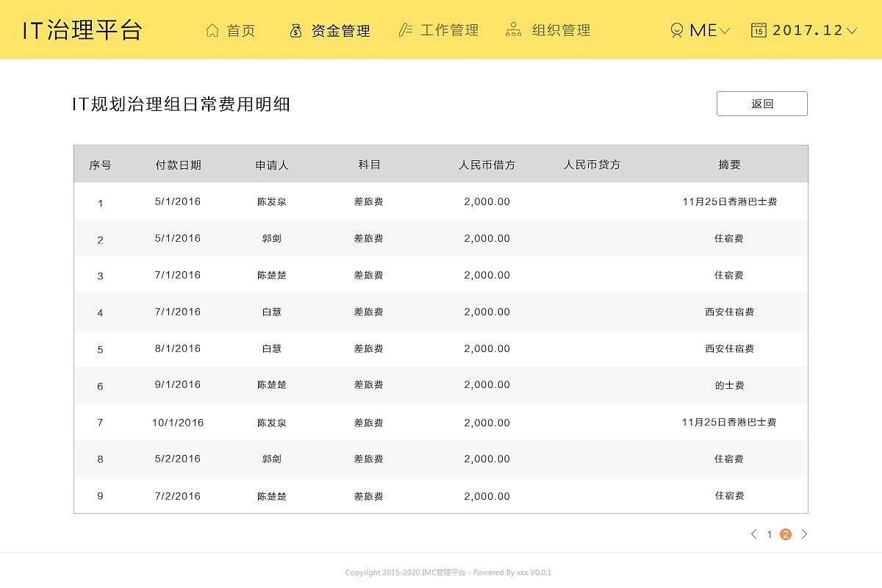Go to next page with right arrow
This screenshot has height=588, width=882.
[x=804, y=534]
